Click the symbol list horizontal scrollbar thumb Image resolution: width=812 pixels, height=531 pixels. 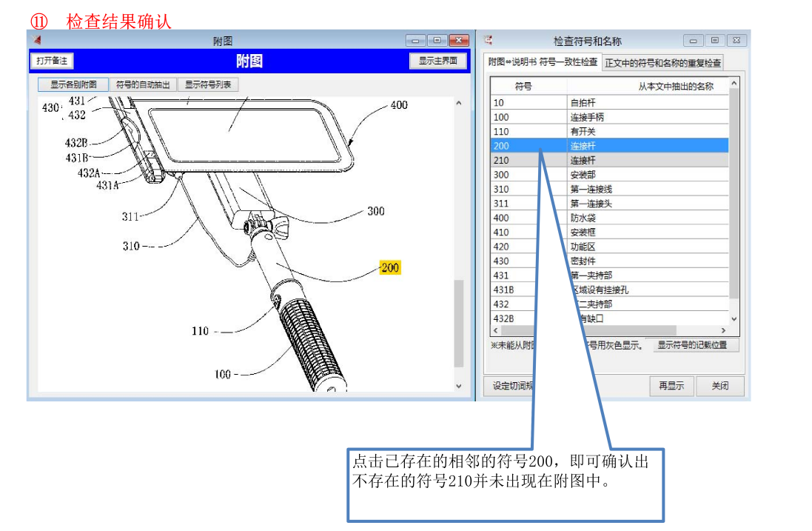coord(588,330)
